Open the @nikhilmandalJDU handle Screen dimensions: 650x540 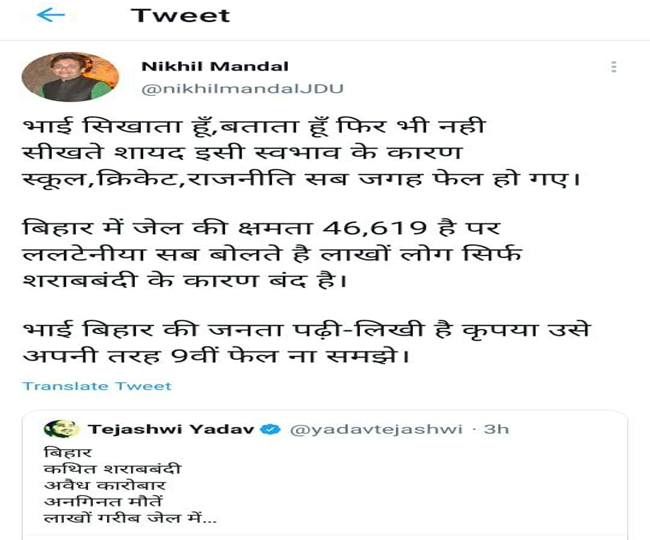[242, 89]
